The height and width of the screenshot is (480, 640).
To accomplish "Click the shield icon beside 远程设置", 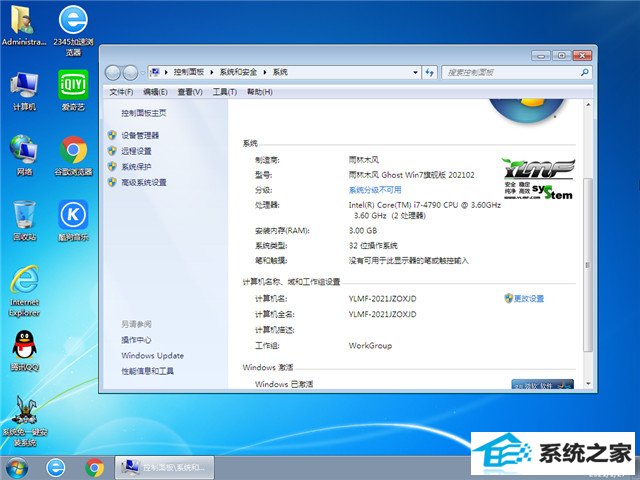I will click(x=112, y=151).
